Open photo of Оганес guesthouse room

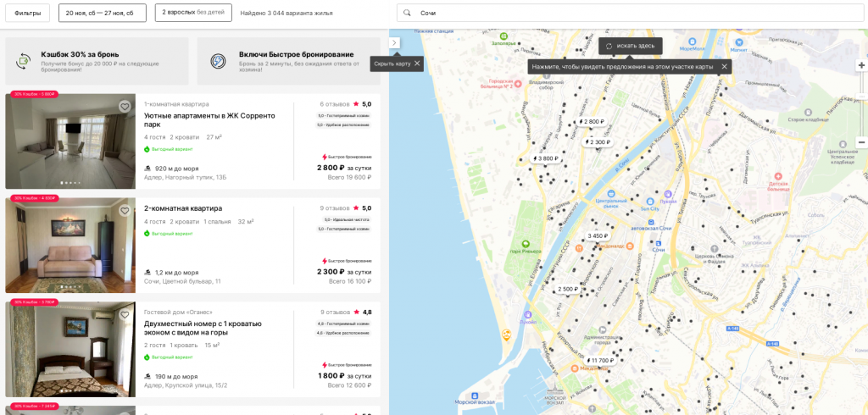pos(70,349)
